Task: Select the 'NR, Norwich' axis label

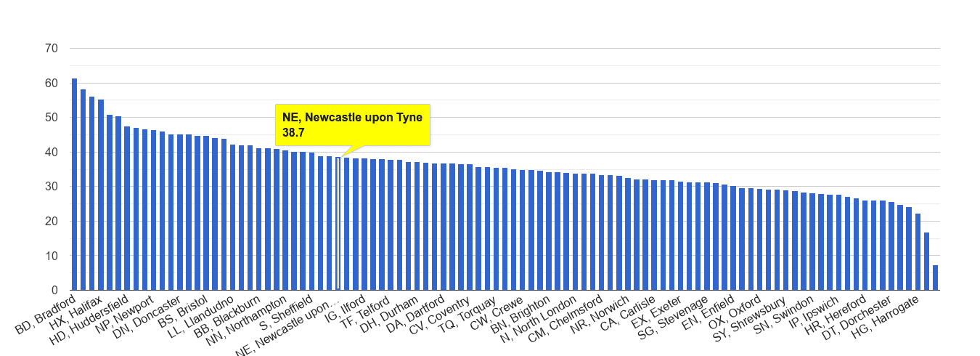Action: (600, 312)
